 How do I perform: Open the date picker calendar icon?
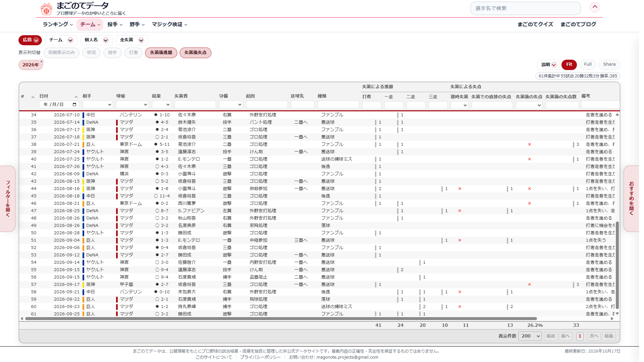pyautogui.click(x=74, y=105)
